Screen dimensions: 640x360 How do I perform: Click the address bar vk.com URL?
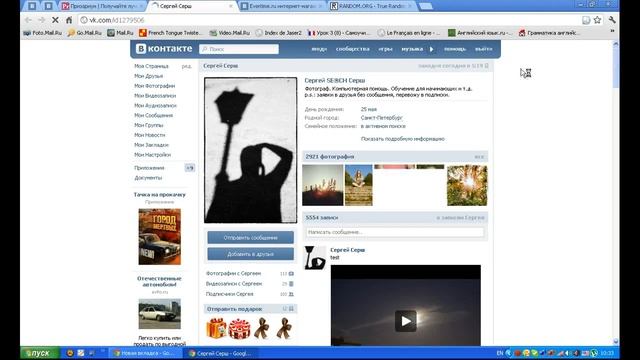(x=117, y=20)
